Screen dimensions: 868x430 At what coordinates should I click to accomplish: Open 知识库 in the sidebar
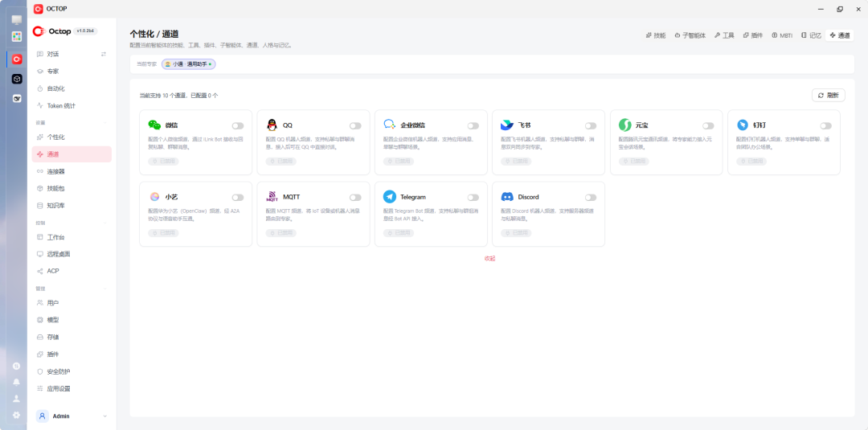pos(72,206)
